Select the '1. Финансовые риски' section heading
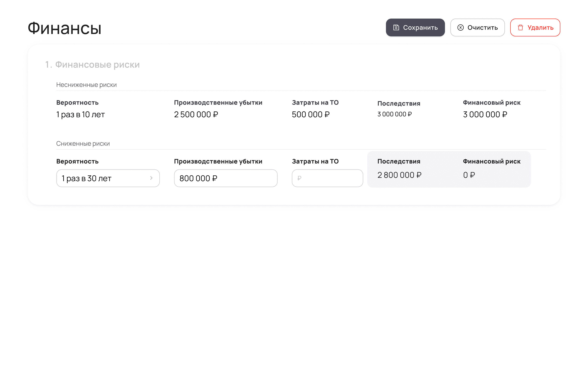The width and height of the screenshot is (588, 390). point(92,65)
